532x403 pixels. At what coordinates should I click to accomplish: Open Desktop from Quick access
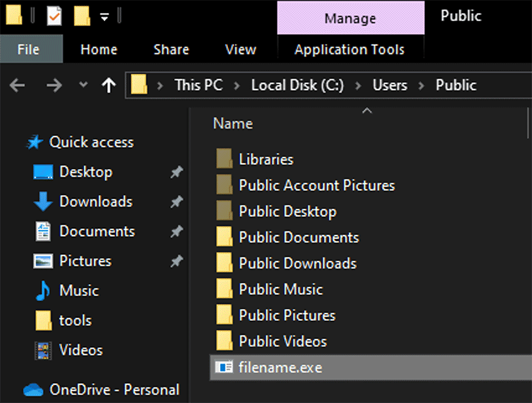click(85, 172)
